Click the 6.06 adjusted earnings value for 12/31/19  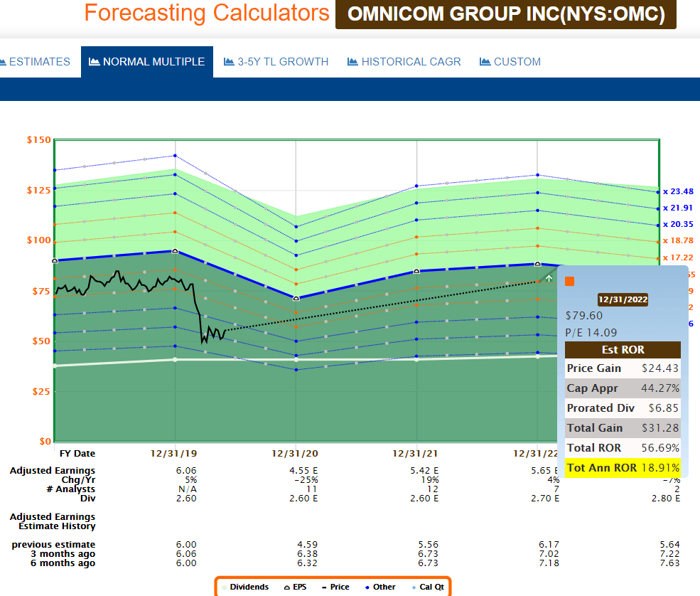[186, 470]
